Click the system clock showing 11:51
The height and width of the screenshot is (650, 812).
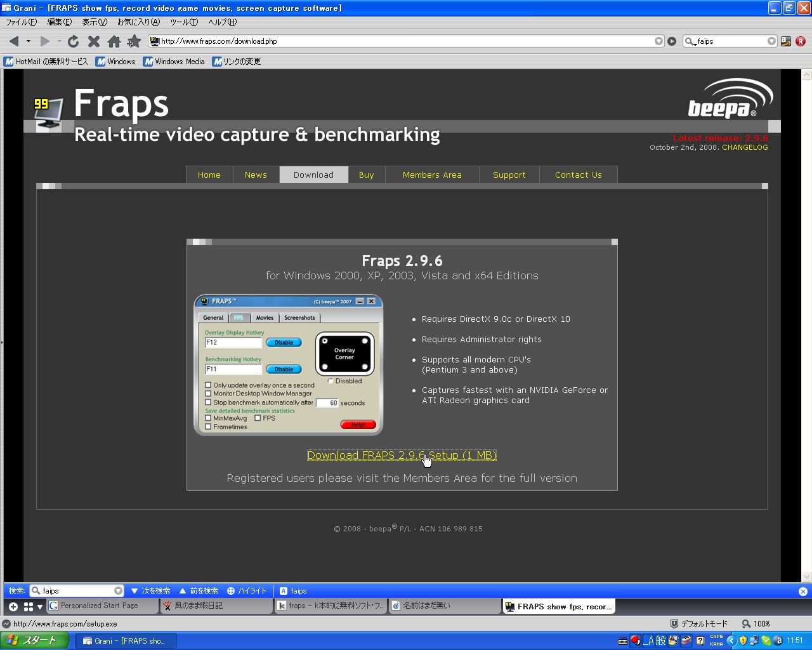point(795,641)
